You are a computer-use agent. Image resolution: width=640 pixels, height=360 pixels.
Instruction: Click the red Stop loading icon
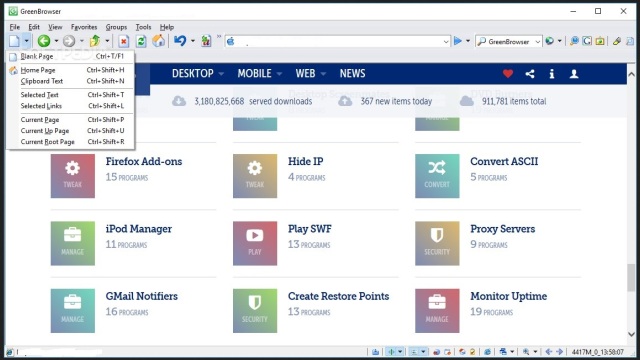tap(124, 41)
